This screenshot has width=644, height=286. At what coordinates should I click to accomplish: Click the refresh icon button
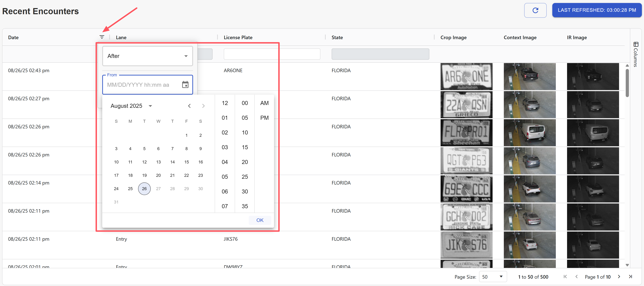[535, 10]
